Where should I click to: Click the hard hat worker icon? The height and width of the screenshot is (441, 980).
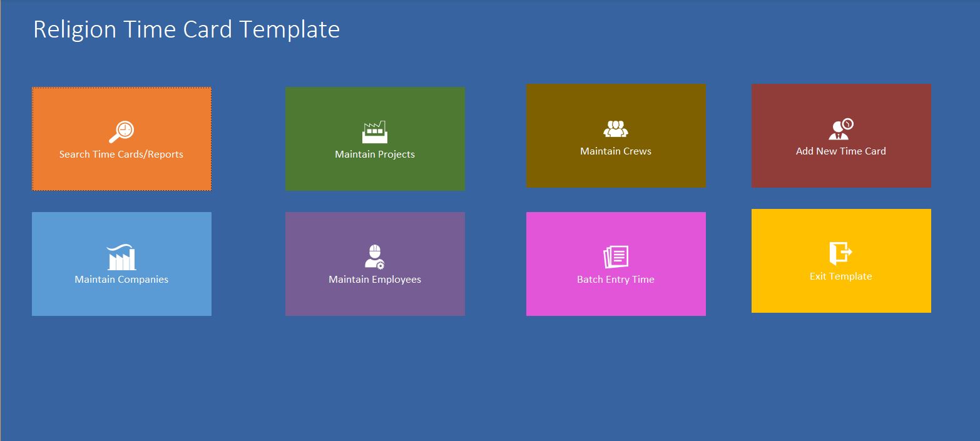375,257
